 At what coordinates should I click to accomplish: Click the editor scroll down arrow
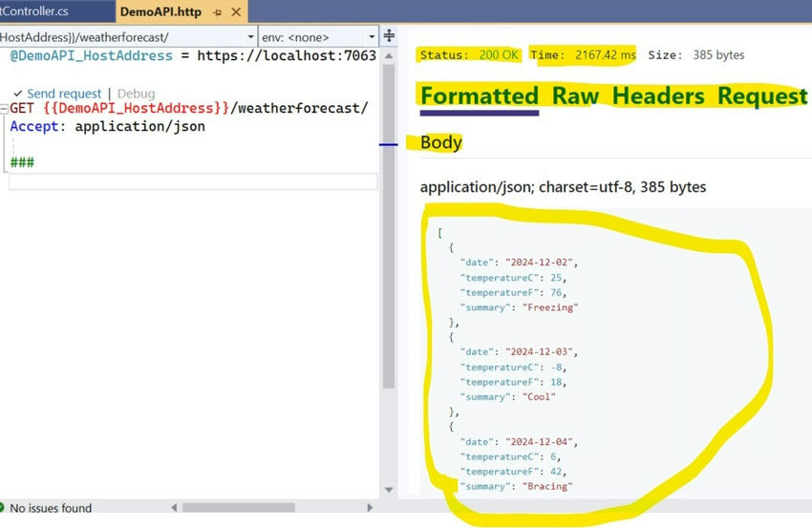[x=389, y=490]
